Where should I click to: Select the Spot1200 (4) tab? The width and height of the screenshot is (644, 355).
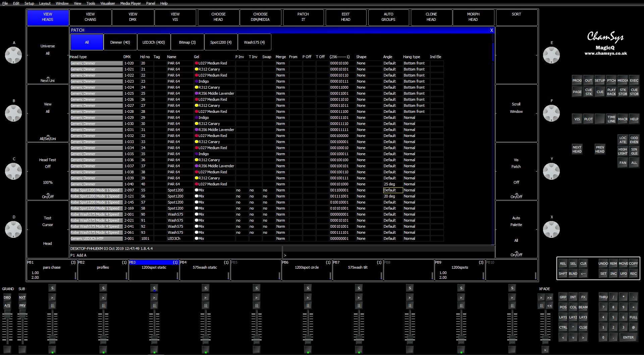point(221,42)
